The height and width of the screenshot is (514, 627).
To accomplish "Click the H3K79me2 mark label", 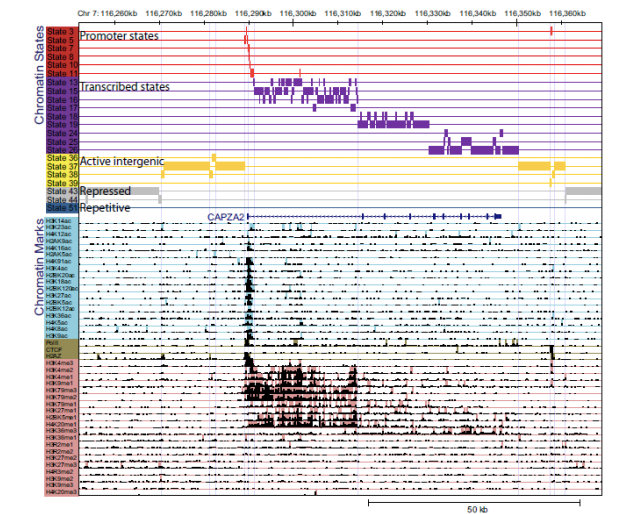I will [x=62, y=397].
